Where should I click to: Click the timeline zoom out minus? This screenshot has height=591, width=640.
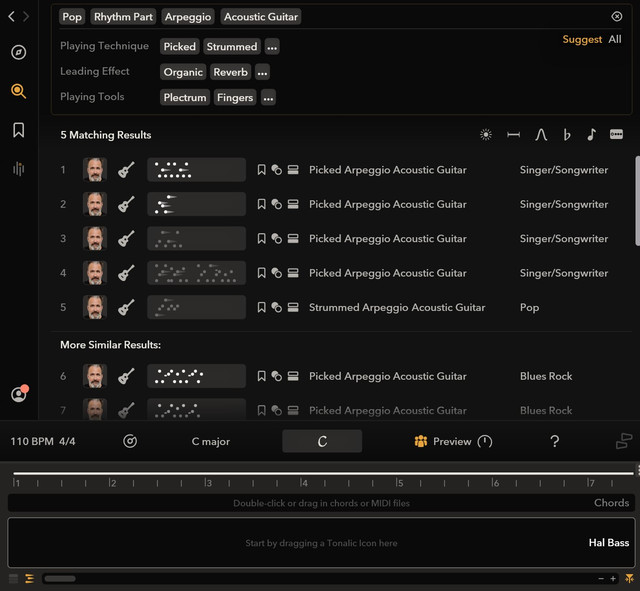pyautogui.click(x=601, y=578)
